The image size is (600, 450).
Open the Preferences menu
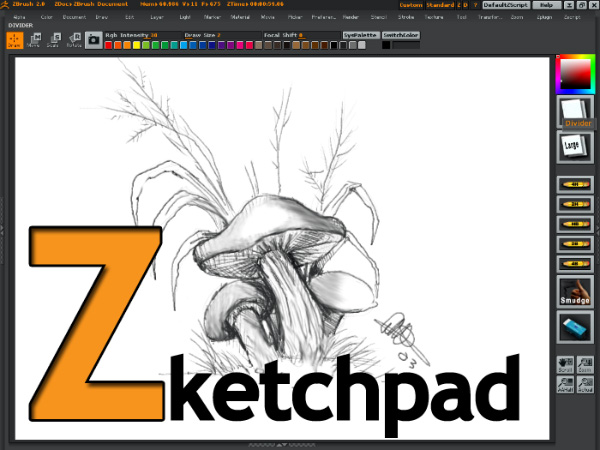(323, 17)
